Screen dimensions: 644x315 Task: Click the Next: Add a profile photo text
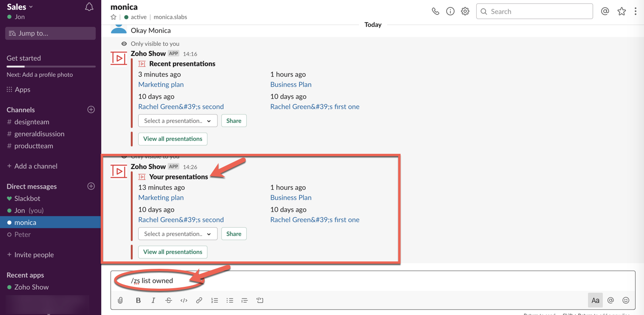click(40, 75)
